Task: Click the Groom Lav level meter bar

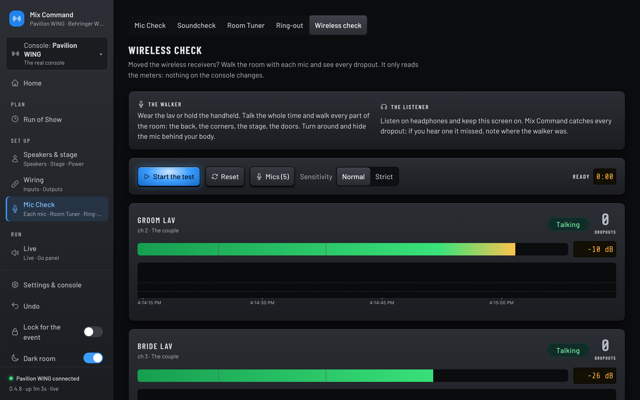Action: click(353, 249)
